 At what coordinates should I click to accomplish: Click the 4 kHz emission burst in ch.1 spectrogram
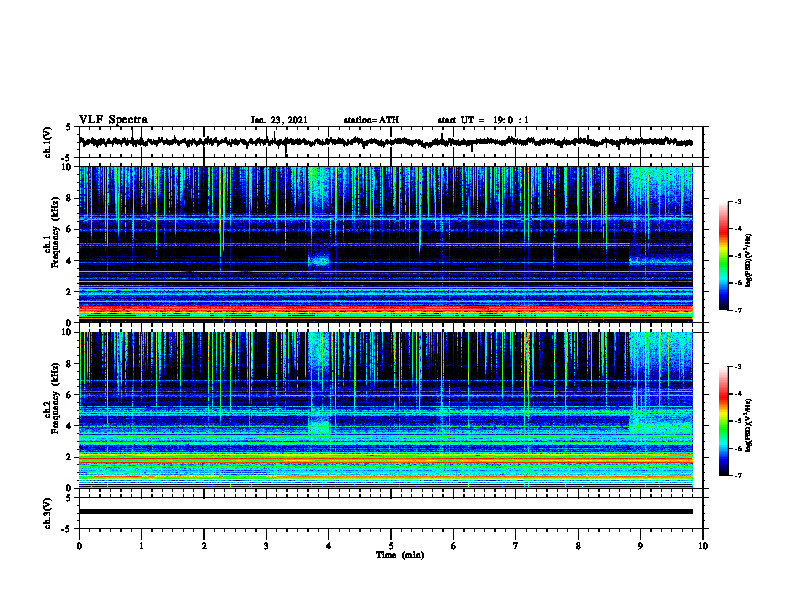(319, 262)
